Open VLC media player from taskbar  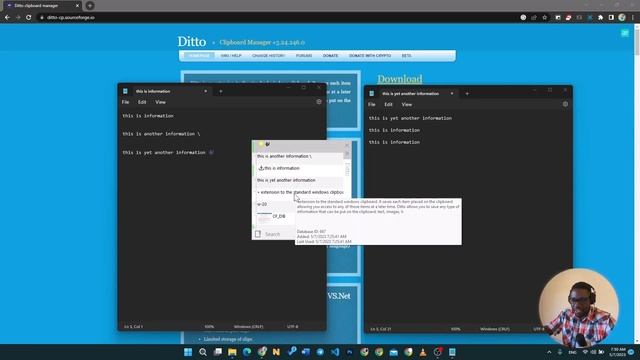click(x=423, y=352)
